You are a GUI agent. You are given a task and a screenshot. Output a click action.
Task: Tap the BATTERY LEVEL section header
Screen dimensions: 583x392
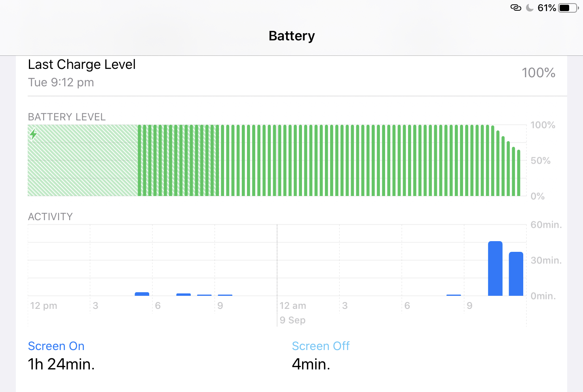click(67, 117)
